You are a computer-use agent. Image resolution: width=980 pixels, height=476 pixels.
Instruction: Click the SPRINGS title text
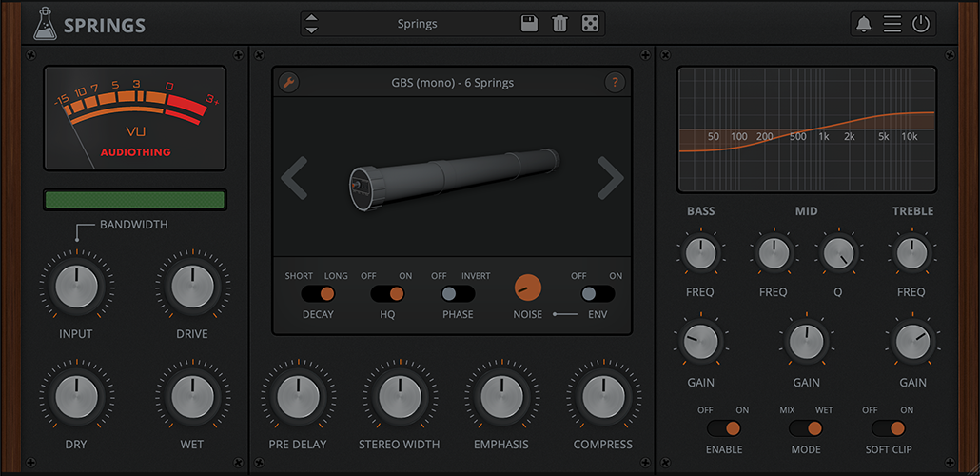tap(105, 26)
